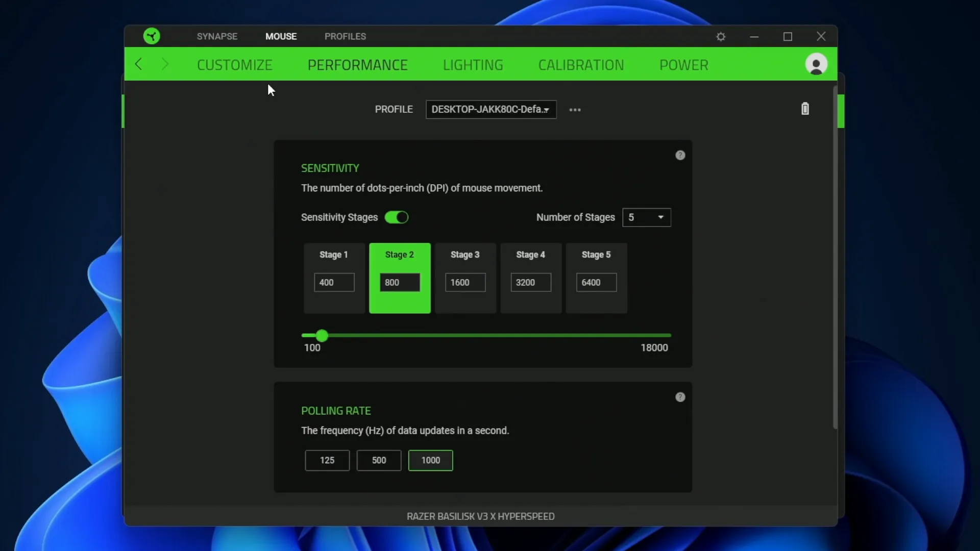Click the 3200 DPI input field

point(531,282)
